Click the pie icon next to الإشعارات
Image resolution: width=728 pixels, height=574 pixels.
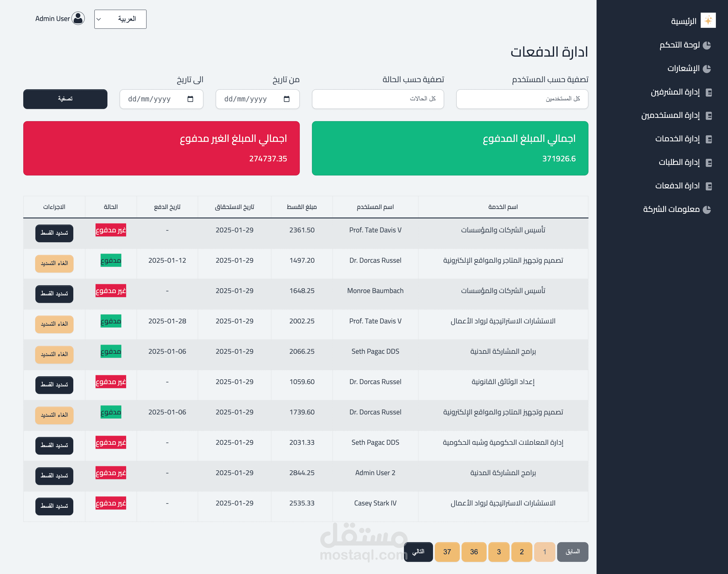[x=707, y=69]
